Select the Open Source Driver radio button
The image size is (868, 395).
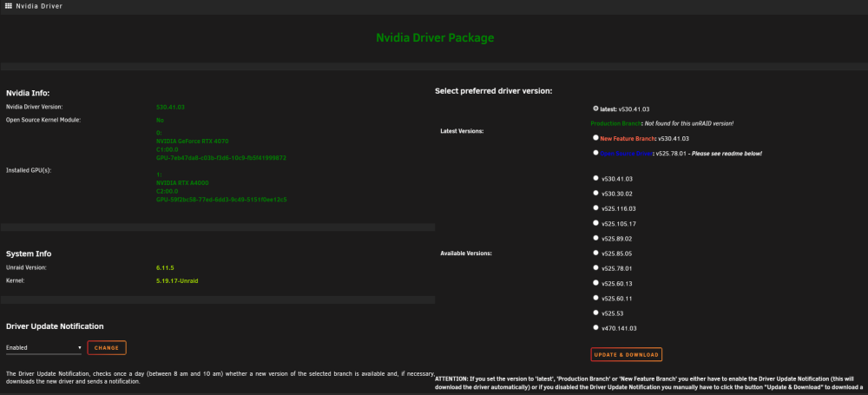[x=595, y=152]
